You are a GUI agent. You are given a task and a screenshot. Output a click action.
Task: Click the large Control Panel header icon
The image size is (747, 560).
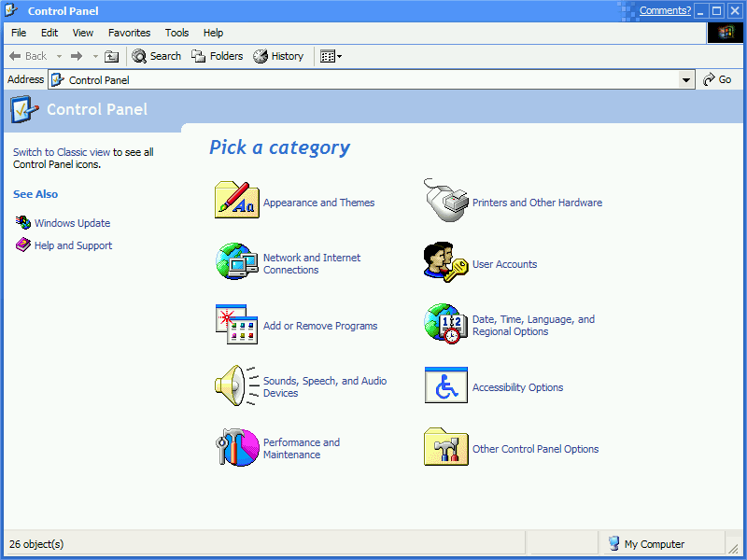(24, 109)
